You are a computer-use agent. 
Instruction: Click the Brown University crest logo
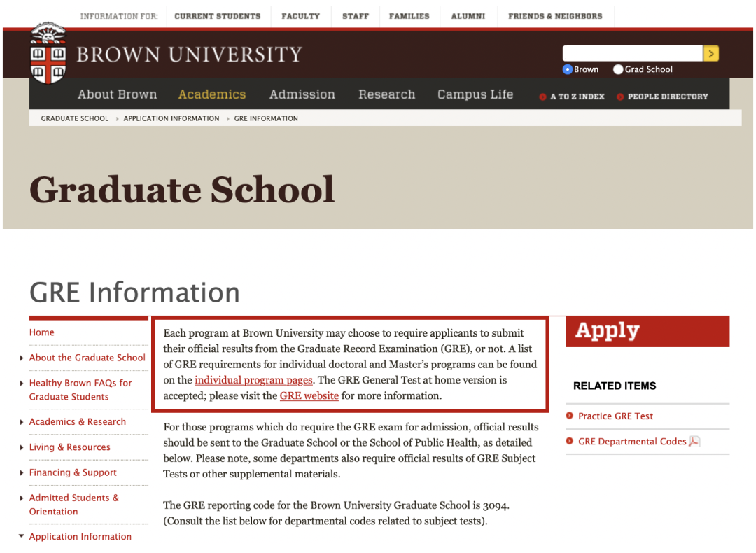(48, 53)
